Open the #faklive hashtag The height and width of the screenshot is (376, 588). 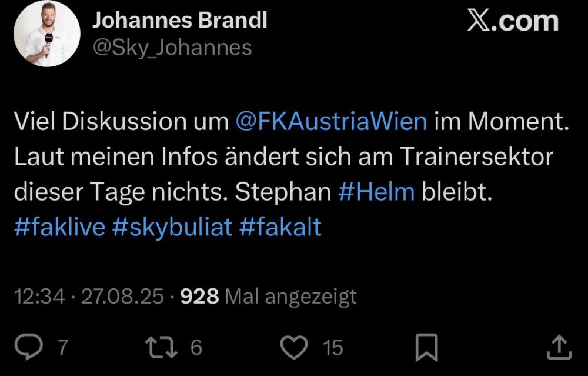point(59,227)
